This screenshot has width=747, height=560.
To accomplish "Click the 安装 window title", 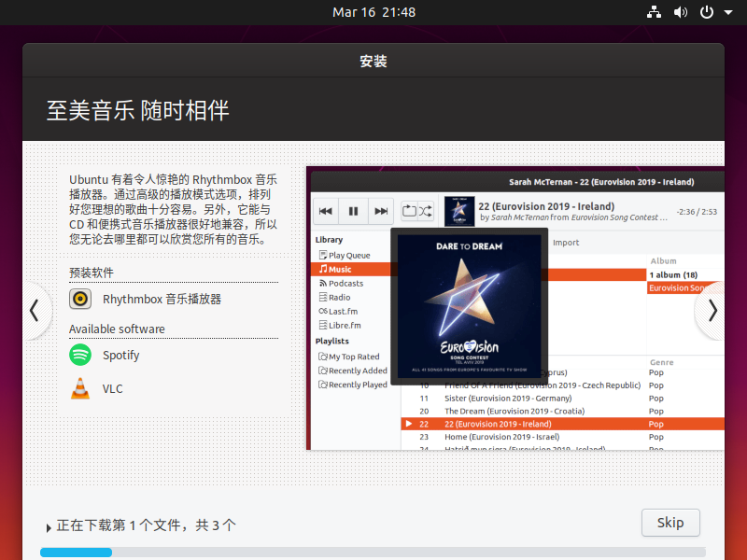I will pos(373,61).
